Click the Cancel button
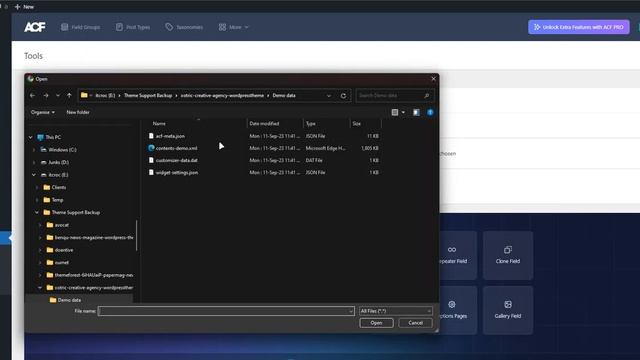640x360 pixels. point(415,323)
